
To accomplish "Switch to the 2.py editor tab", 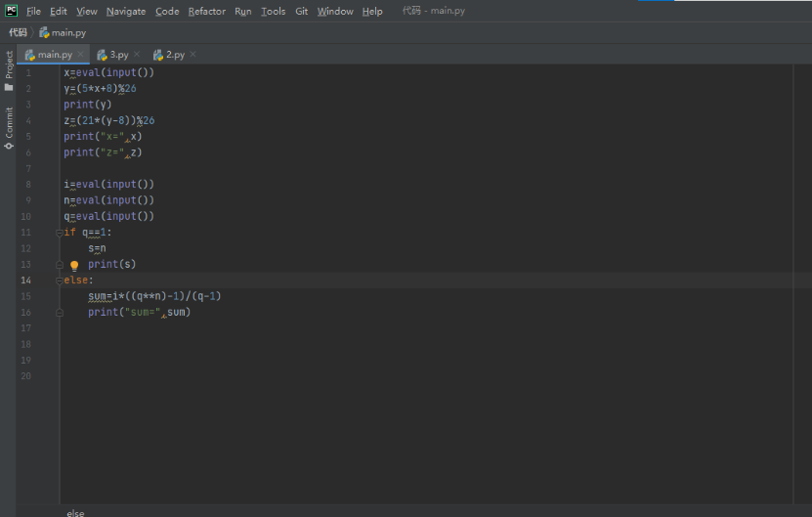I will 175,55.
